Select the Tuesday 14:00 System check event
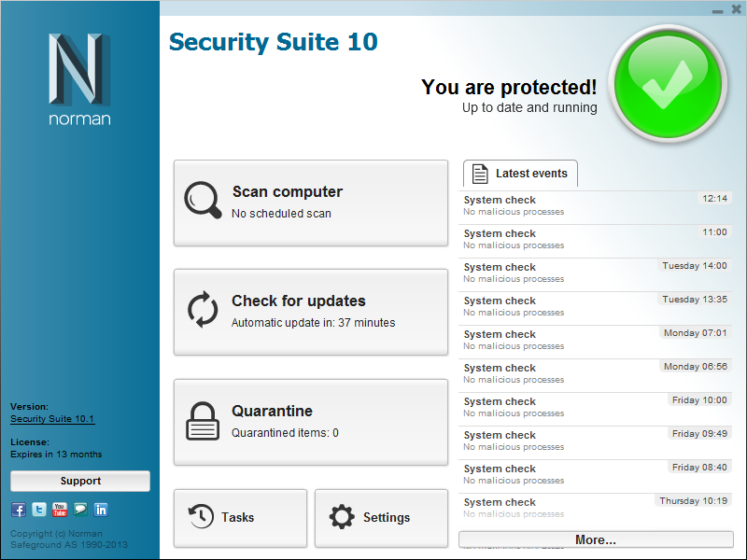 point(595,274)
